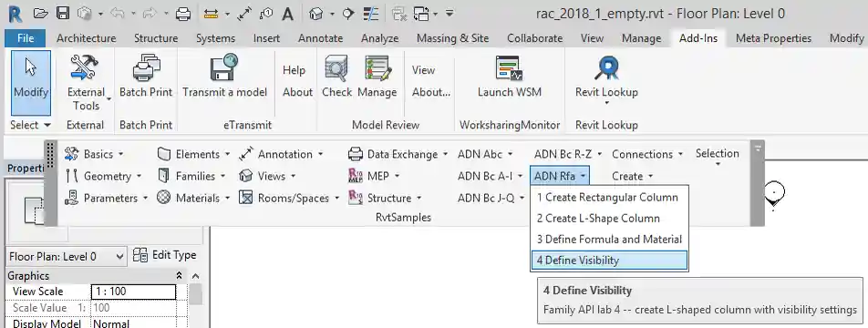Click the Synchronize with Central icon
The width and height of the screenshot is (868, 328).
84,14
